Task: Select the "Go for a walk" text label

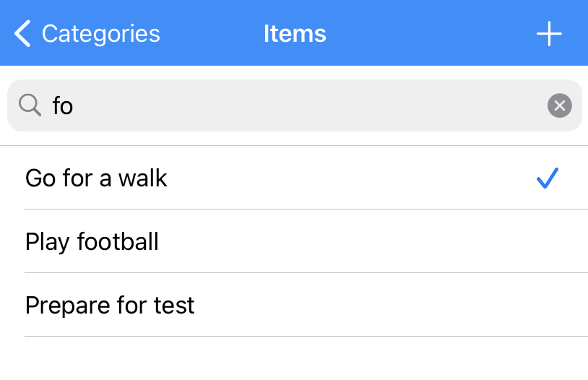Action: (96, 178)
